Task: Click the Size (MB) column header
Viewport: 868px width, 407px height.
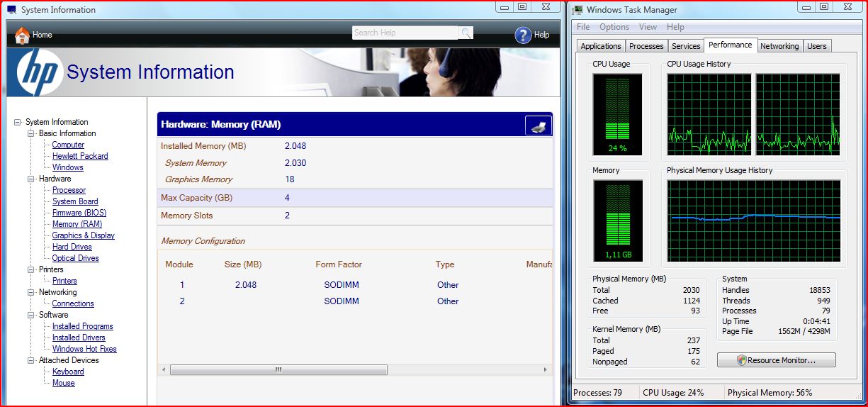Action: (x=244, y=264)
